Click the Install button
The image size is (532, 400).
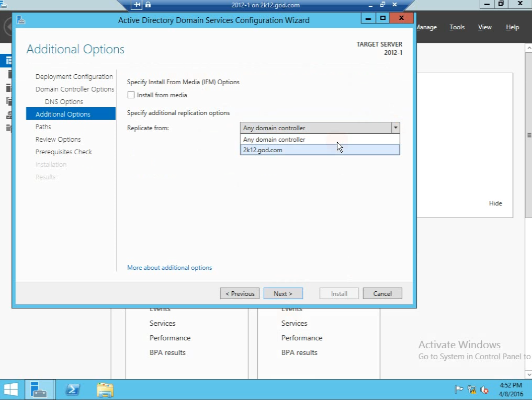(339, 293)
